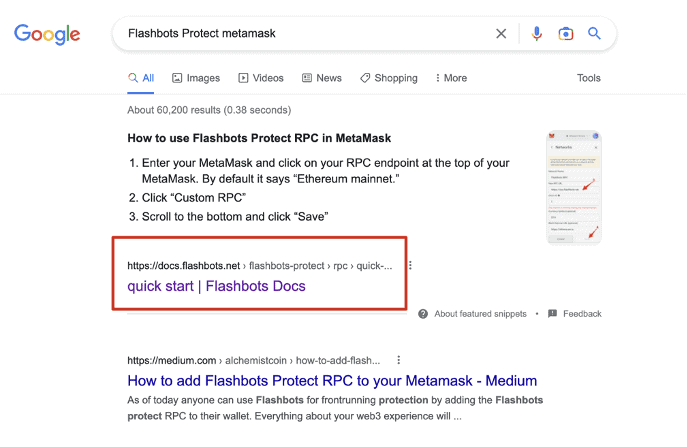Viewport: 687px width, 447px height.
Task: Click the MetaMask settings thumbnail image
Action: click(574, 187)
